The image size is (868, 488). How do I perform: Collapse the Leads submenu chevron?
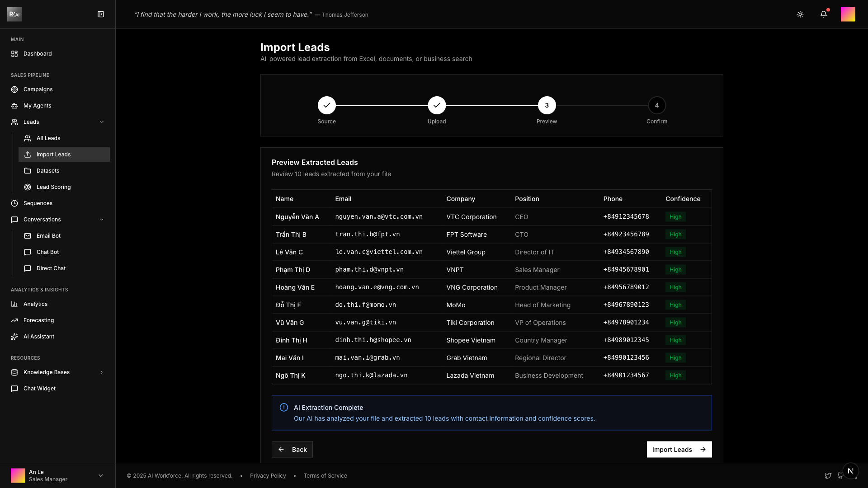pos(101,122)
